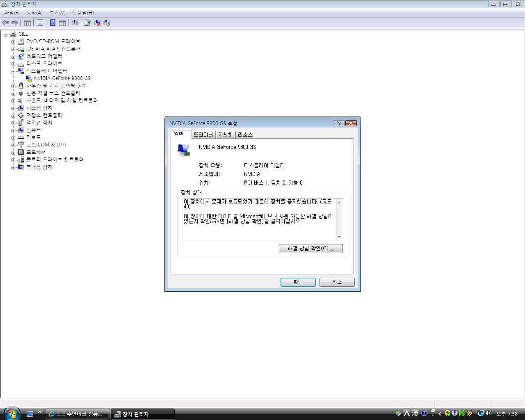Screen dimensions: 525x420
Task: Click the volume speaker tray icon
Action: (488, 413)
